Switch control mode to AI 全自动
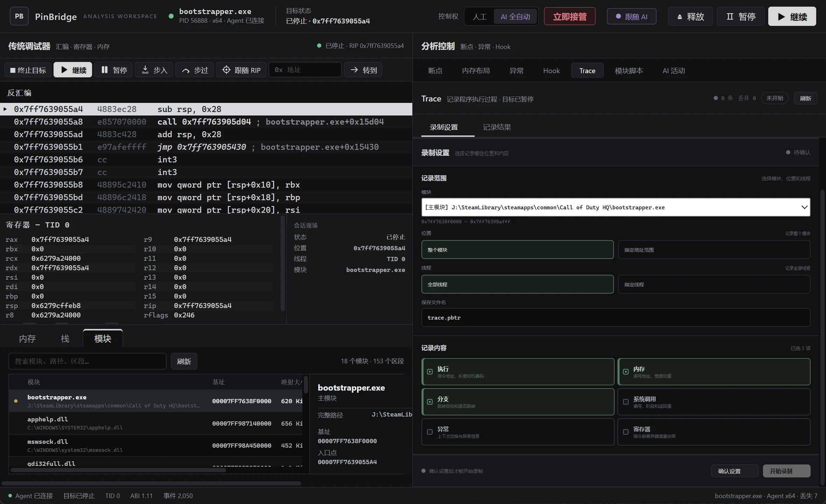 point(515,16)
